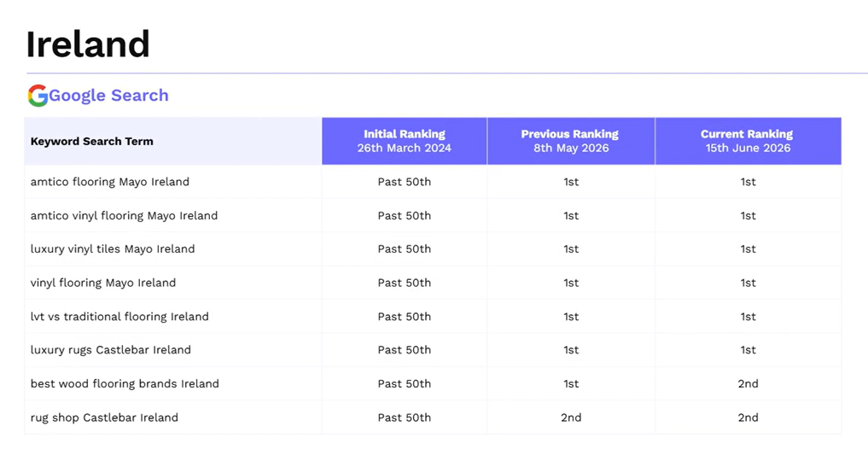Click the Google logo icon

click(38, 96)
